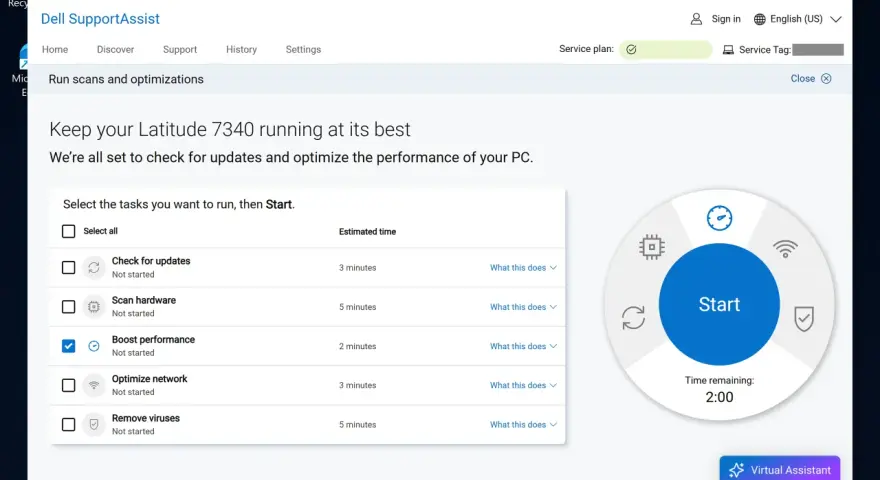Expand What this does for Optimize network
The height and width of the screenshot is (480, 880).
pyautogui.click(x=523, y=386)
